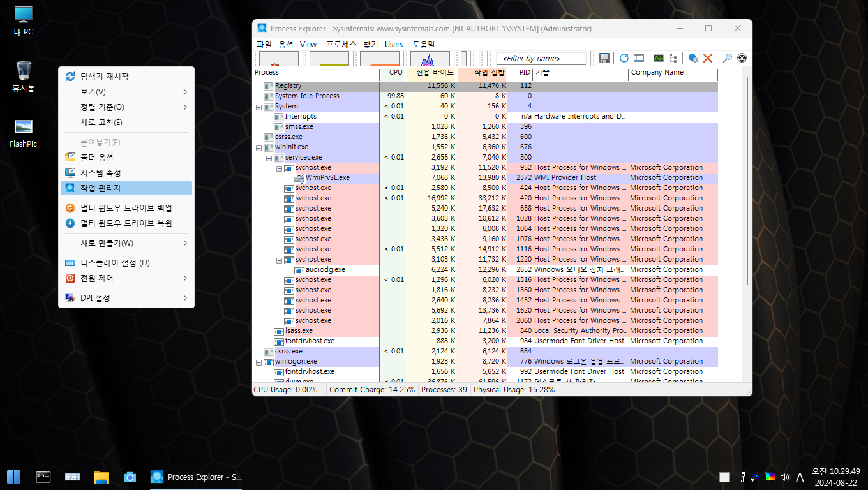Click the Refresh Now toolbar icon
The image size is (868, 490).
(624, 58)
